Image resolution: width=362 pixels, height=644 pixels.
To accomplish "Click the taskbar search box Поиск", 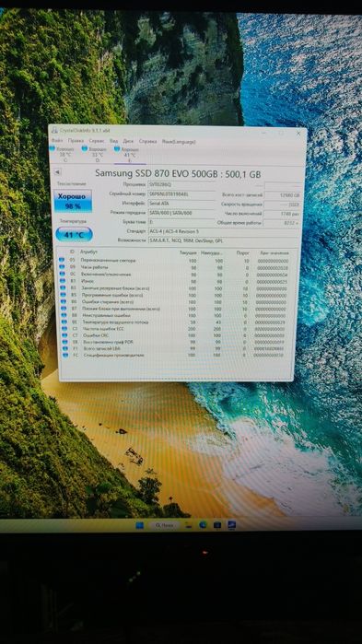I will [165, 525].
